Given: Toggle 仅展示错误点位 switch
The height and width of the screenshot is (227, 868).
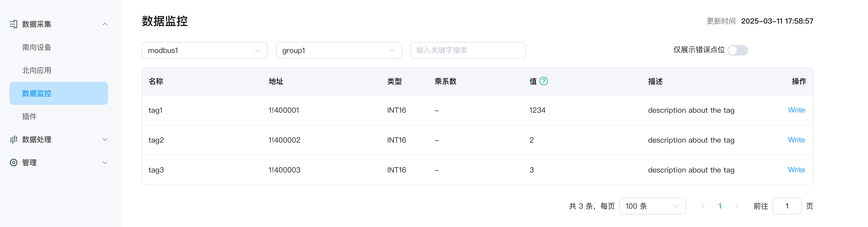Looking at the screenshot, I should [738, 50].
